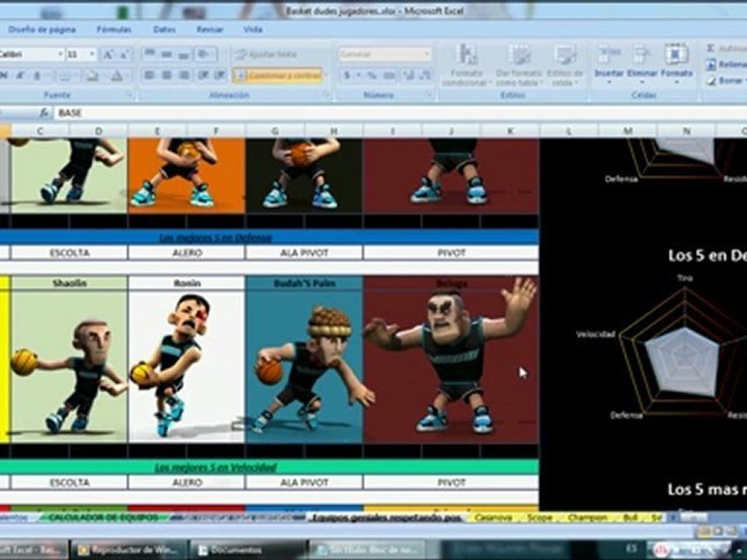Open Reproductor de Windows taskbar item
Viewport: 747px width, 560px height.
128,550
